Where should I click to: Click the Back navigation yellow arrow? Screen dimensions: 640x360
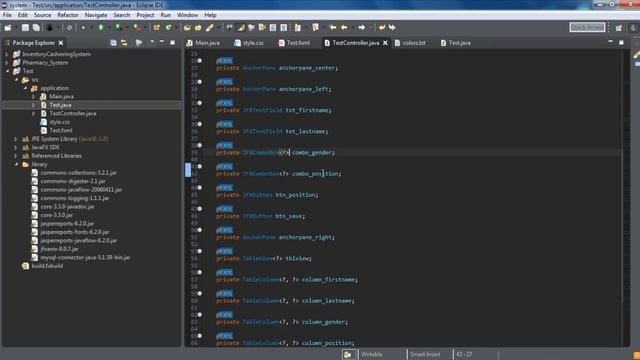pos(344,28)
